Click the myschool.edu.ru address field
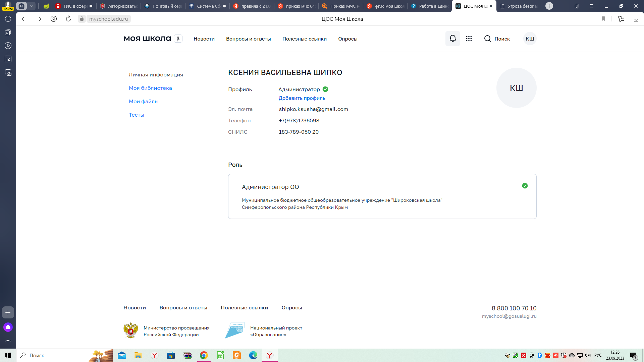 [x=108, y=19]
